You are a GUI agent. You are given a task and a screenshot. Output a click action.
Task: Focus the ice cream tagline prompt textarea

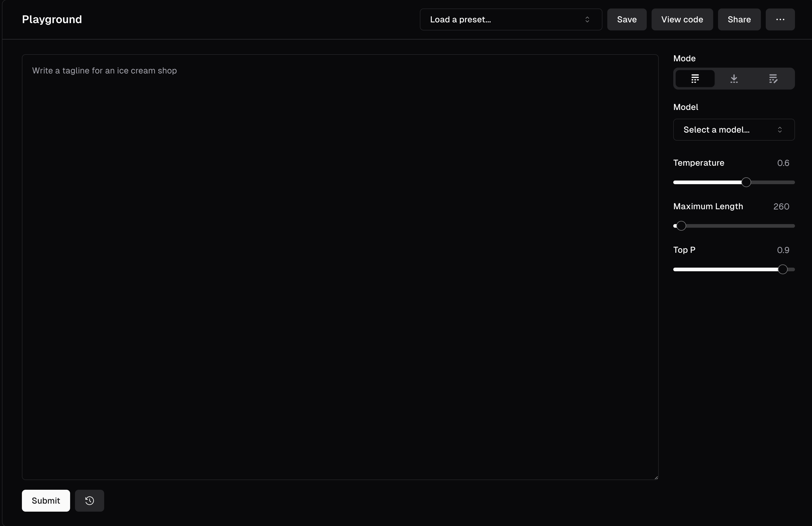[x=340, y=267]
